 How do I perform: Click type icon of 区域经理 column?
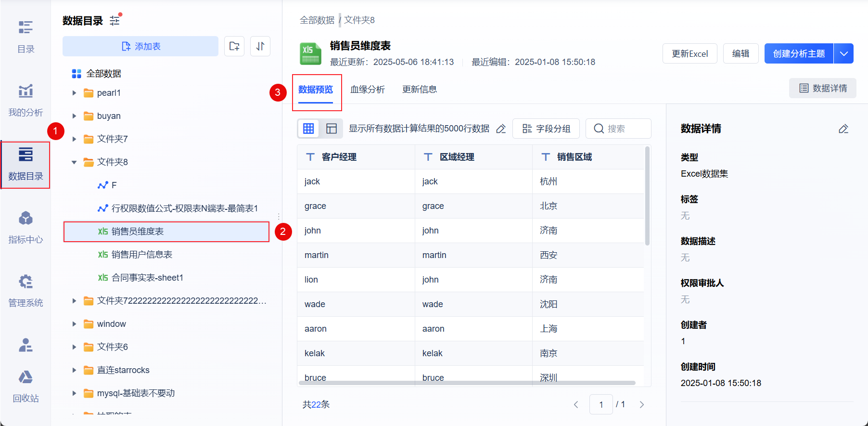point(428,157)
